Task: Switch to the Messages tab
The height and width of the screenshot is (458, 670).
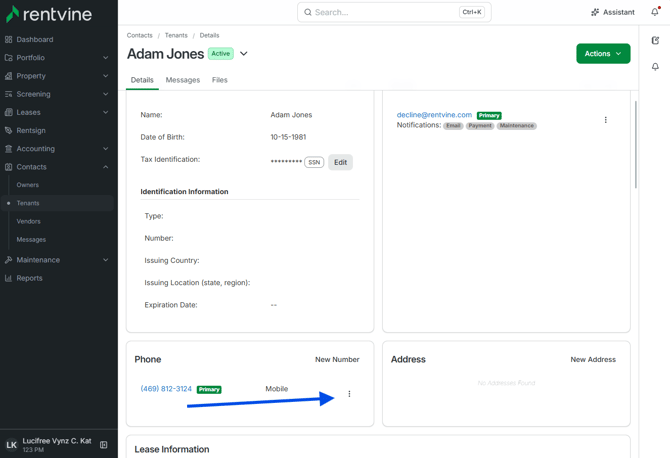Action: point(182,80)
